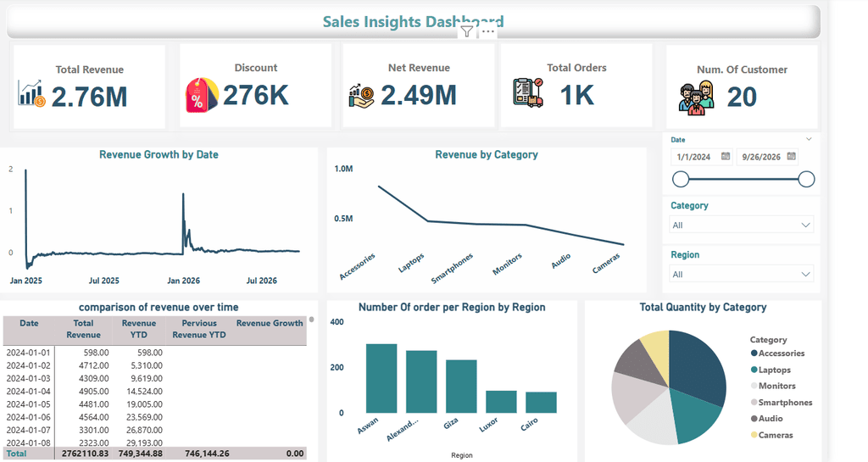Open the start date calendar picker
868x462 pixels.
[726, 157]
